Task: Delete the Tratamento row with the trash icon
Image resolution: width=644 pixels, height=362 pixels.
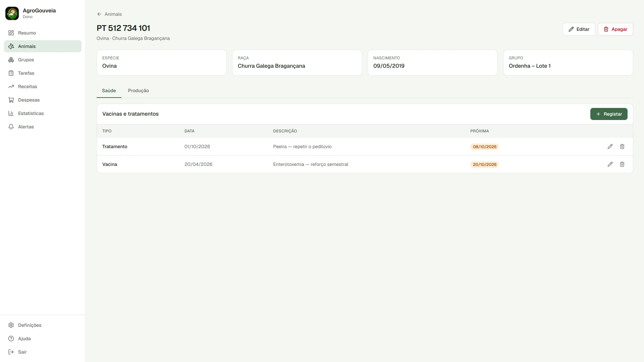Action: pyautogui.click(x=622, y=146)
